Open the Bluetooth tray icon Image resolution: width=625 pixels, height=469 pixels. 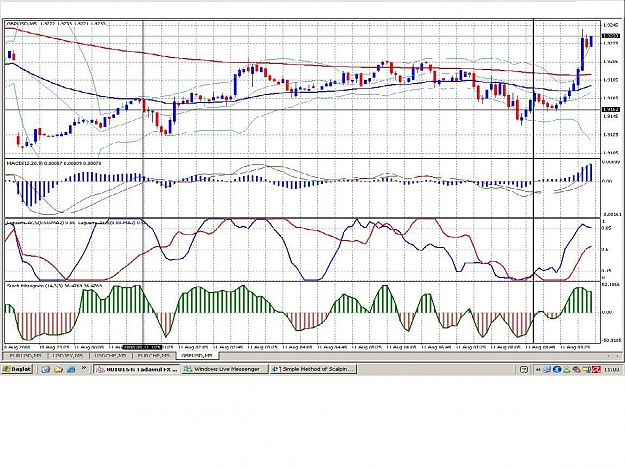coord(557,369)
